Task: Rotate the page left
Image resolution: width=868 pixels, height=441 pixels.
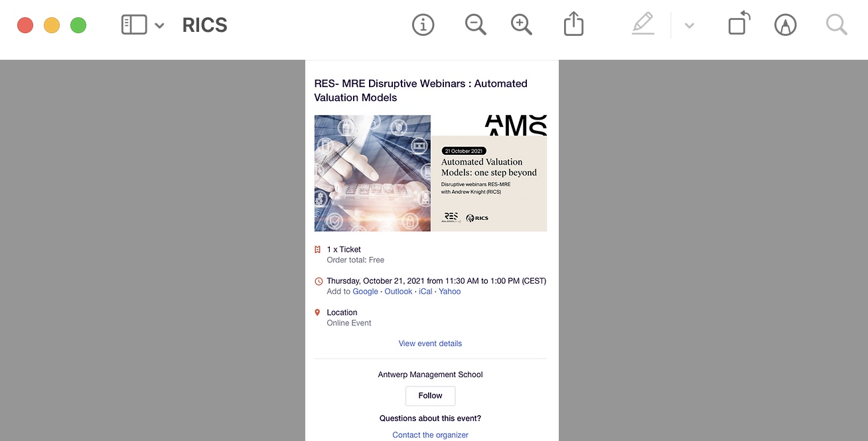Action: (739, 25)
